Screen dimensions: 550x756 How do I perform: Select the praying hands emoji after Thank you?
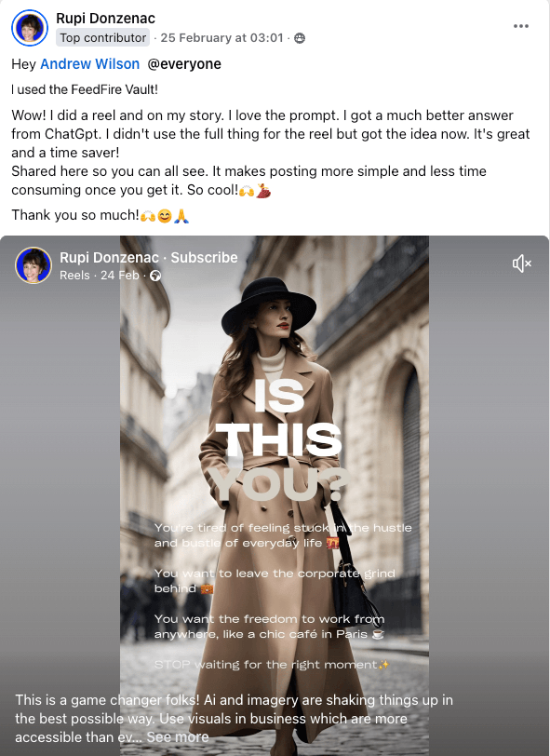click(181, 215)
